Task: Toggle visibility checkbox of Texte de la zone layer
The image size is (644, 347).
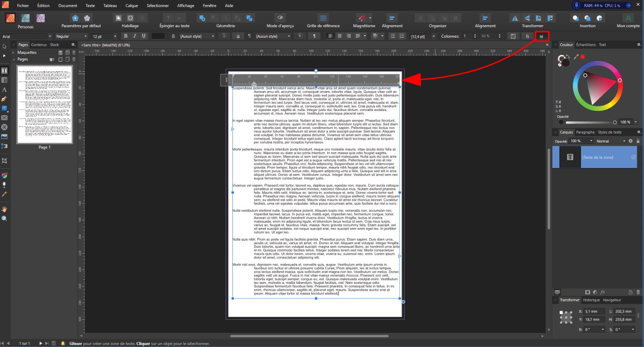Action: pos(633,157)
